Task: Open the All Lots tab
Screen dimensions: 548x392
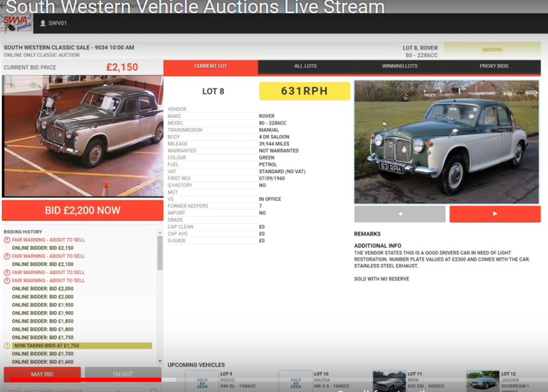Action: click(x=305, y=66)
